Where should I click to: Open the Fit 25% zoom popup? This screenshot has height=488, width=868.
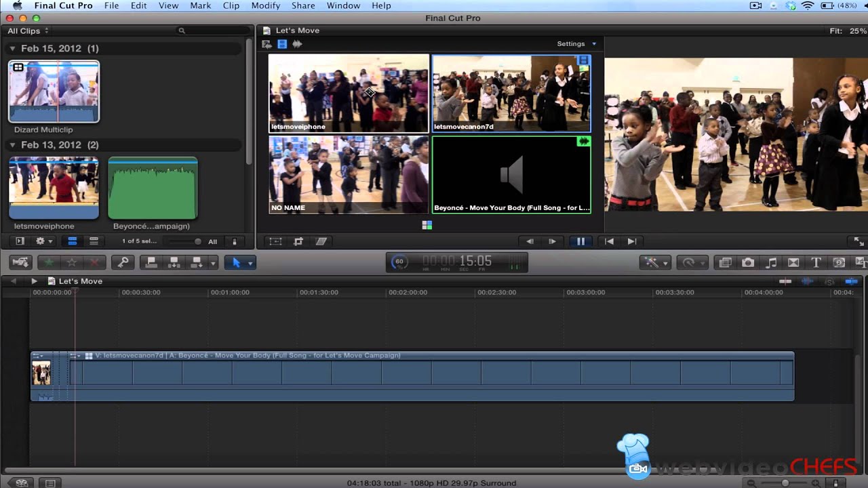[848, 31]
